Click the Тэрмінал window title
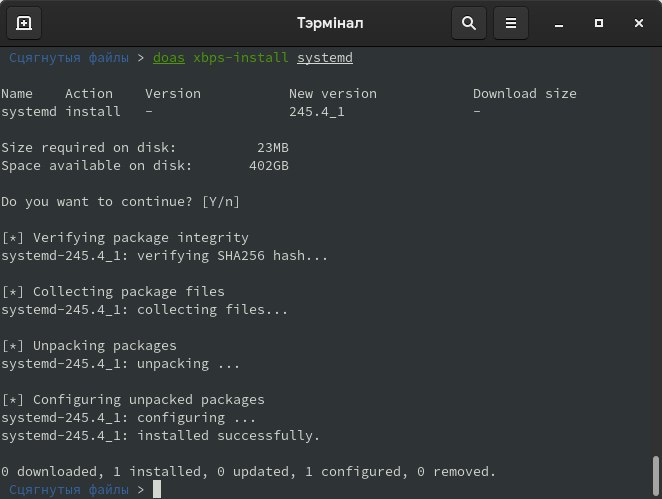 coord(330,23)
